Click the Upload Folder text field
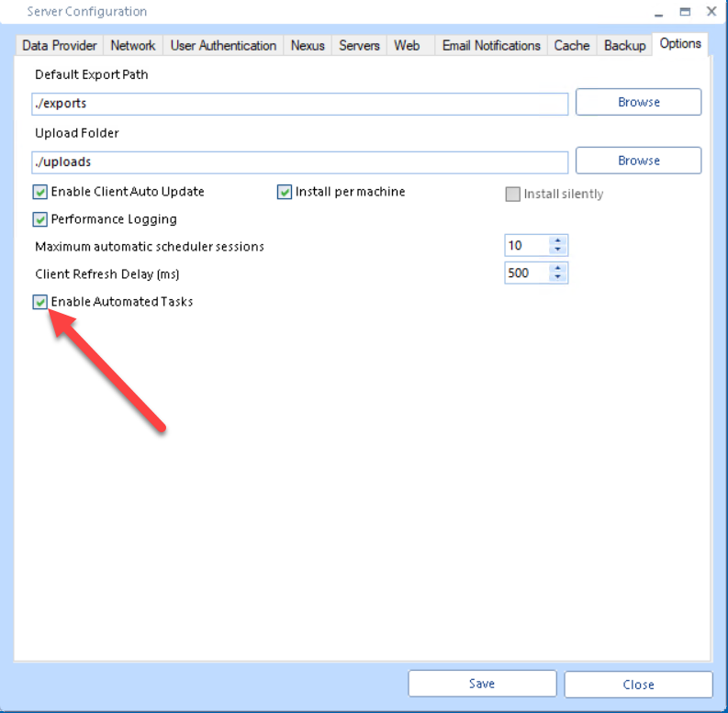The image size is (728, 713). point(299,162)
